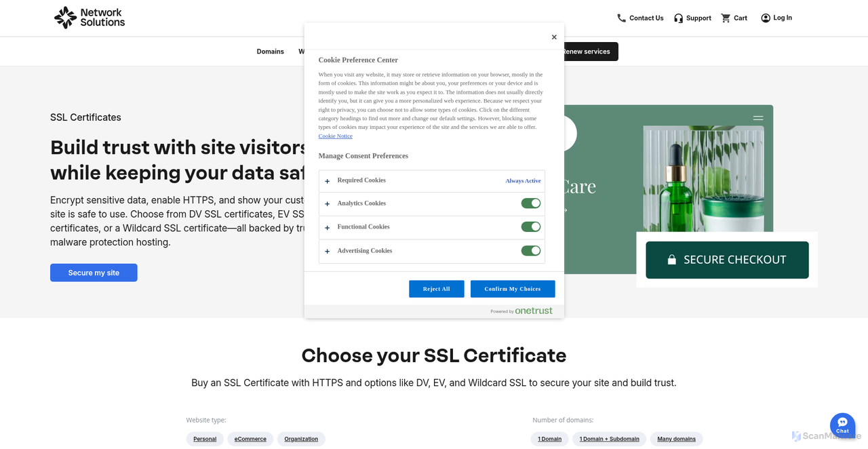Turn off Functional Cookies
Screen dimensions: 868x449
pos(531,227)
